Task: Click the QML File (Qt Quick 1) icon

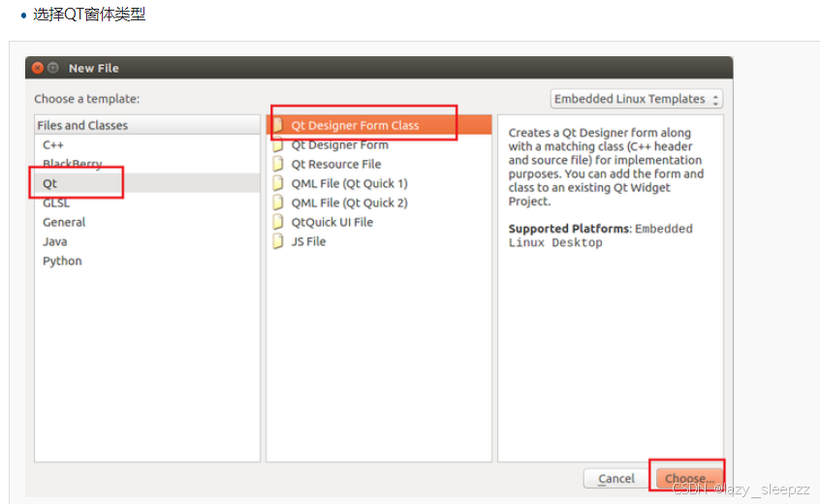Action: pos(278,183)
